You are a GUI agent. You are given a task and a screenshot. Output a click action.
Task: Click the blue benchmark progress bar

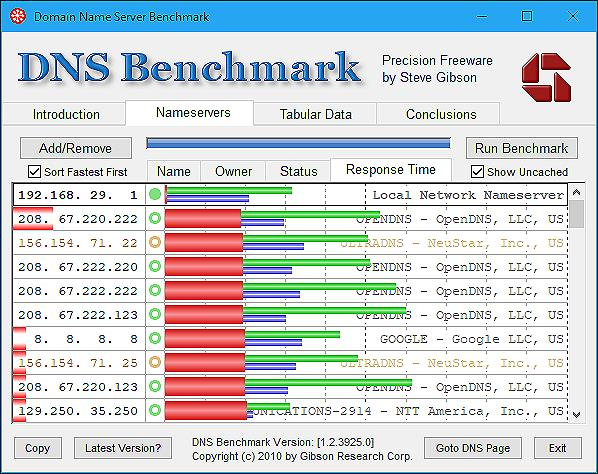[x=298, y=143]
